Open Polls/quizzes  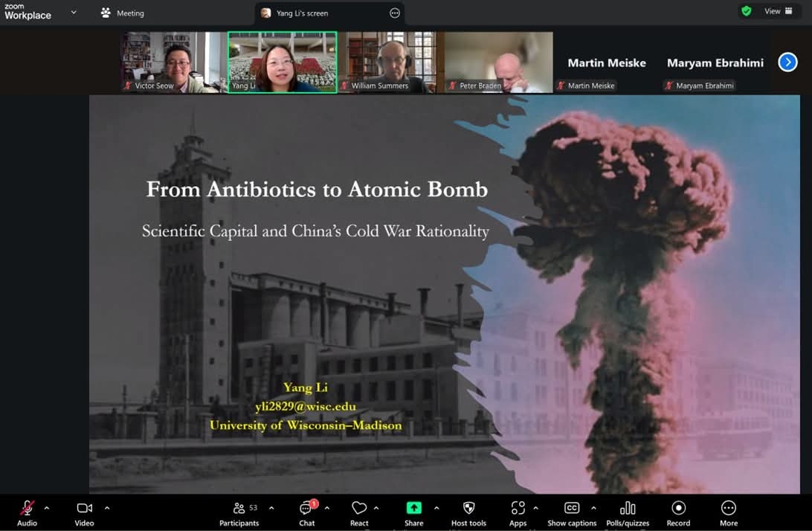coord(628,513)
